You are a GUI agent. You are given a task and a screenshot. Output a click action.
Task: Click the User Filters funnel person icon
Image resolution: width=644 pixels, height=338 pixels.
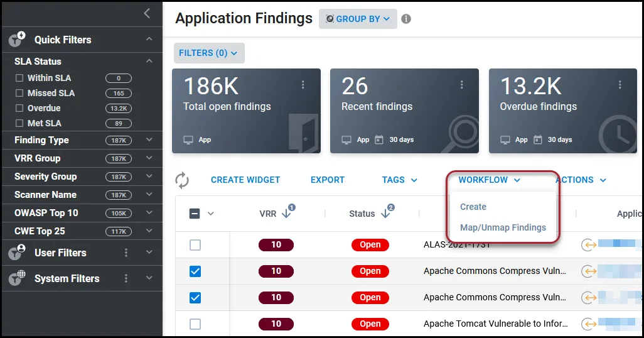click(17, 252)
